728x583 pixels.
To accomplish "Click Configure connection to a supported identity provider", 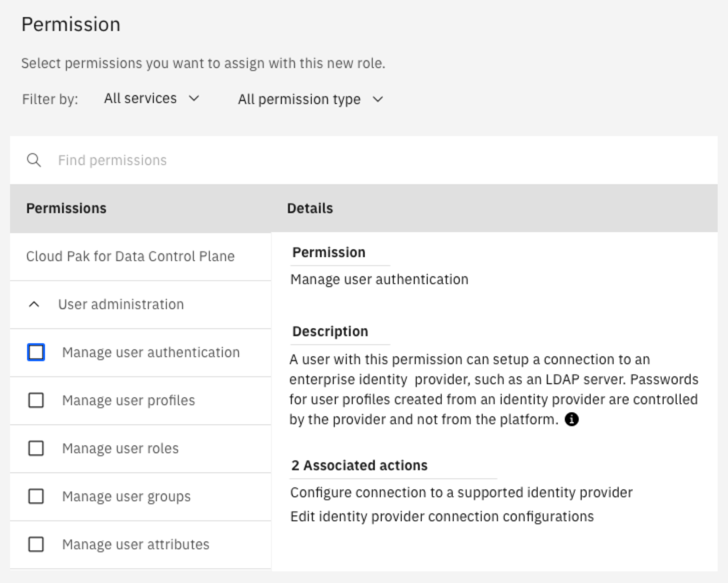I will (x=461, y=493).
